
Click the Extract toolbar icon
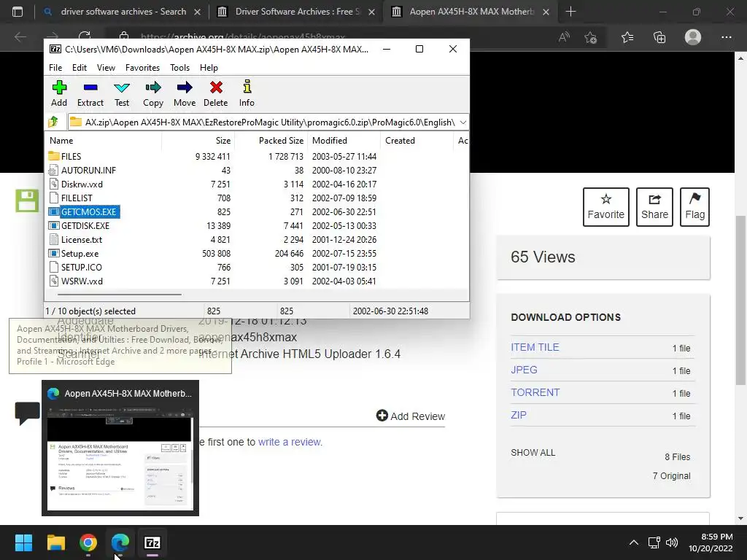(90, 93)
